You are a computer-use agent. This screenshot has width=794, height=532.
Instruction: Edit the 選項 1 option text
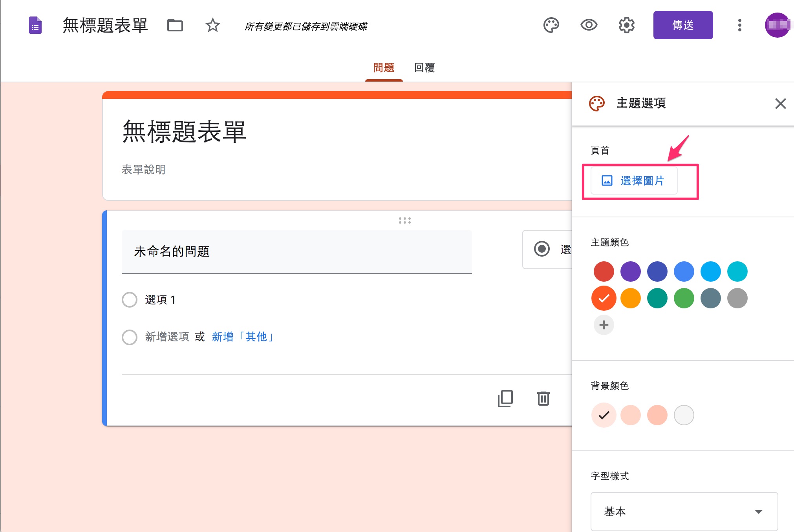tap(160, 300)
